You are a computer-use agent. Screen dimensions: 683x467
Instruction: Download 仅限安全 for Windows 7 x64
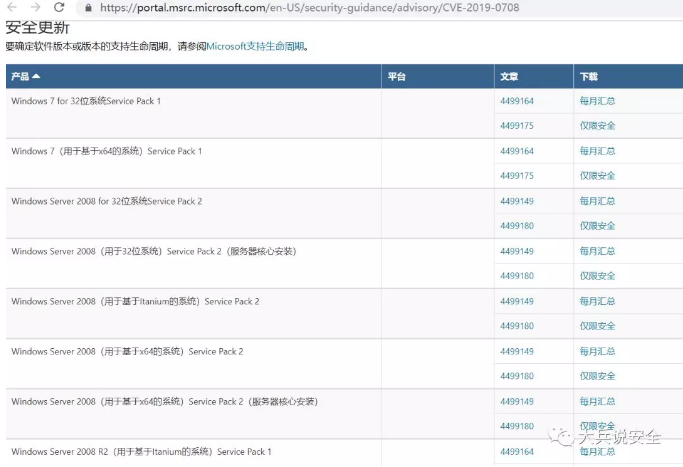[x=597, y=176]
